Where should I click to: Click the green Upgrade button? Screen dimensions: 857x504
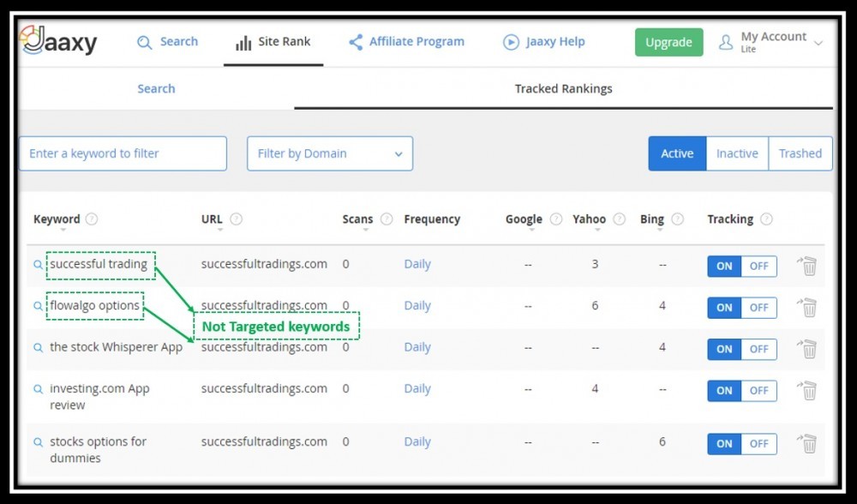pos(669,42)
